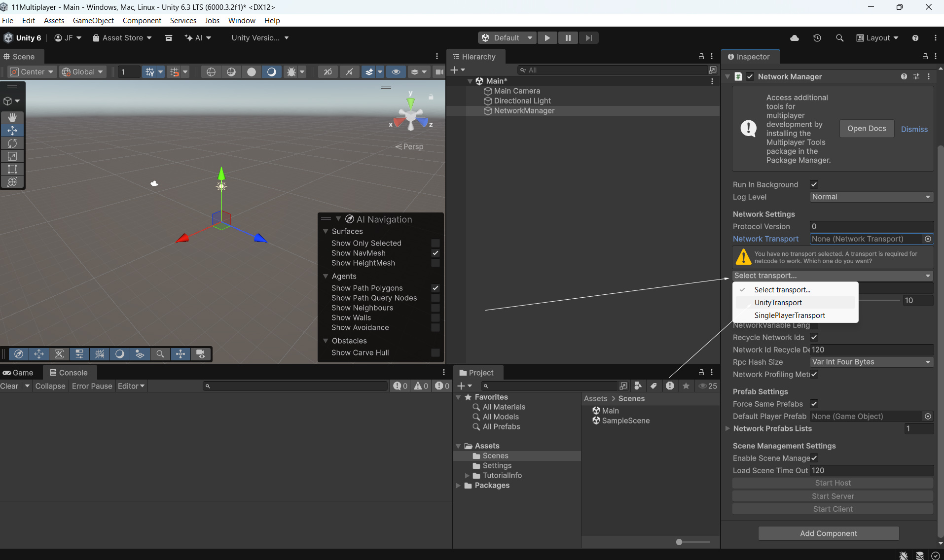Click the Add Component button
Screen dimensions: 944x560
click(x=828, y=533)
